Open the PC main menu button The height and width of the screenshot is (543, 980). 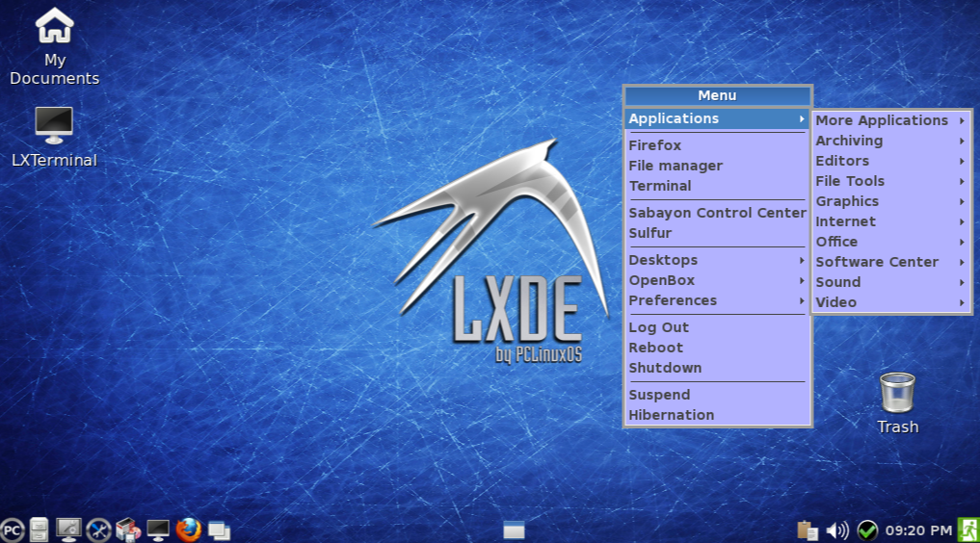coord(12,530)
